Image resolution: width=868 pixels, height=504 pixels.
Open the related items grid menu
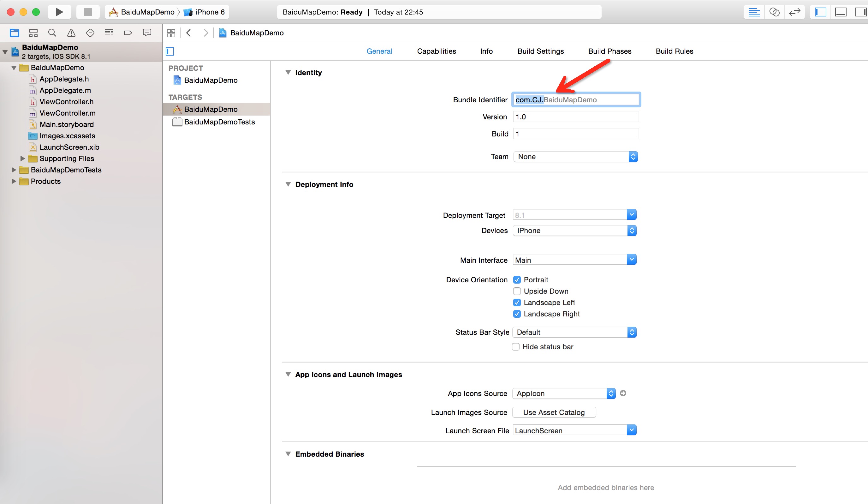point(171,33)
